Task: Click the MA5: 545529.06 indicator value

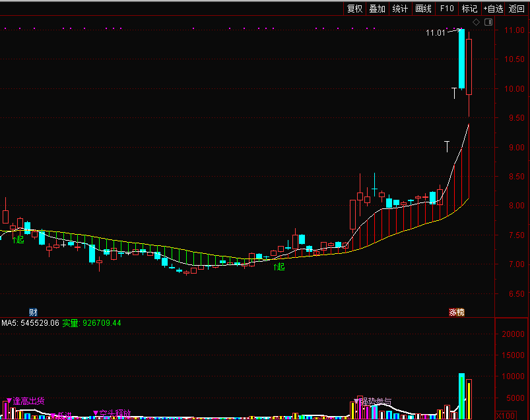Action: 30,323
